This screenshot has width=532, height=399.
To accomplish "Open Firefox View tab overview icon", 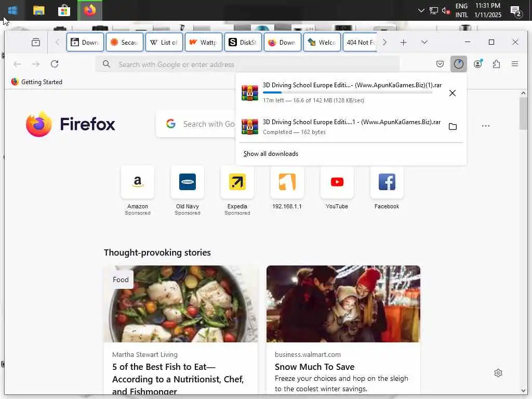I will [36, 43].
